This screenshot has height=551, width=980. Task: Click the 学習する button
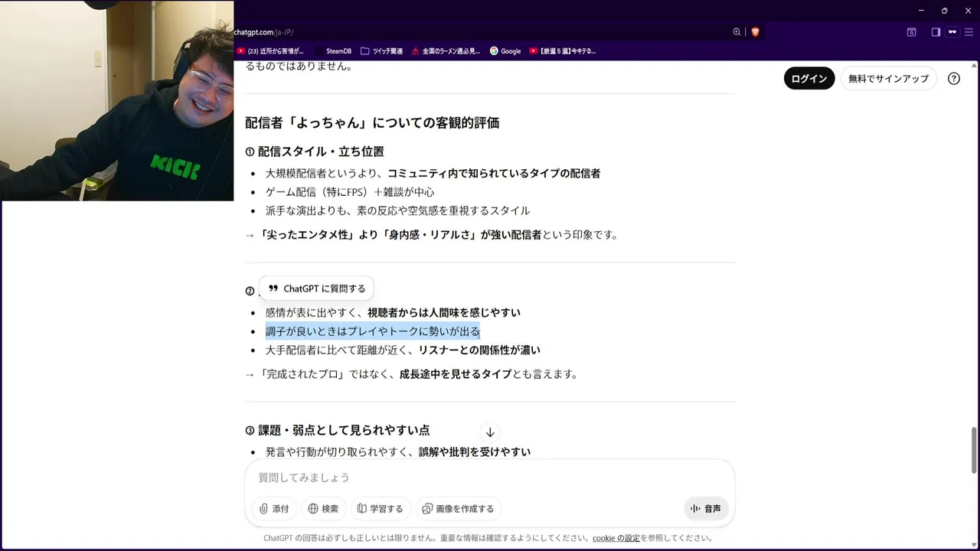pos(381,508)
